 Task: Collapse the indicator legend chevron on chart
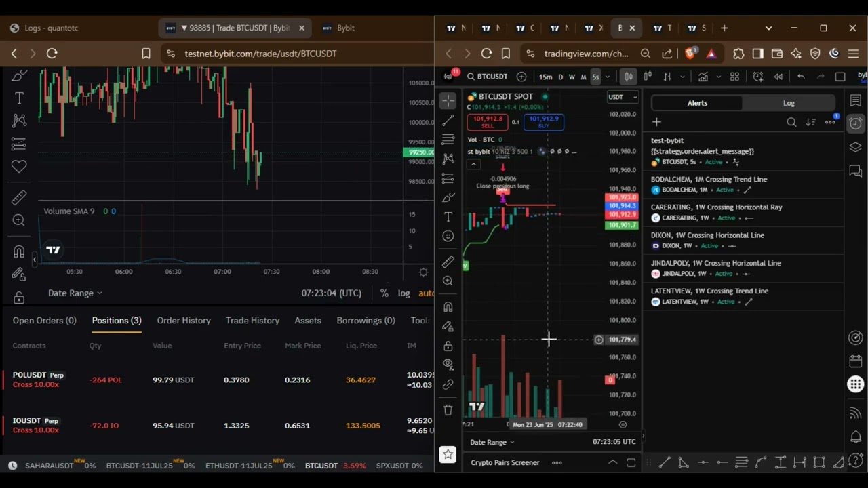tap(473, 164)
